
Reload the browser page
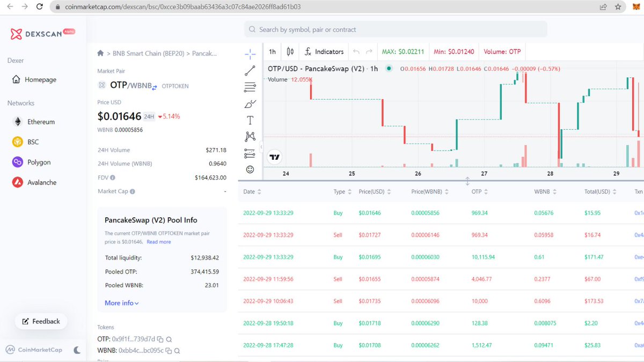point(39,7)
